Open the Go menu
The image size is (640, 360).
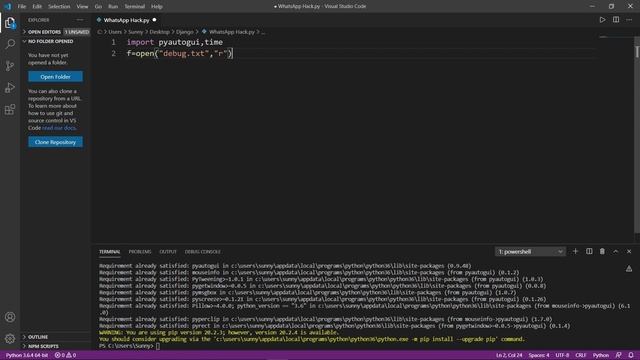tap(98, 6)
